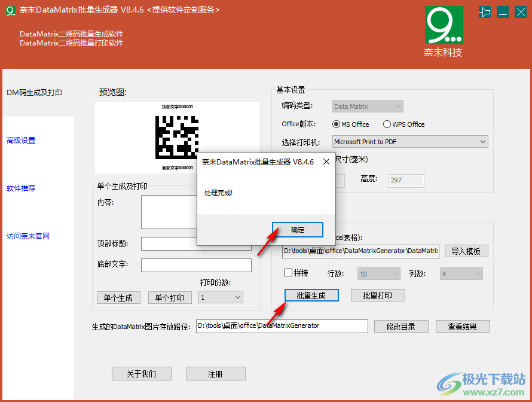Click the 批量打印 button

[378, 296]
